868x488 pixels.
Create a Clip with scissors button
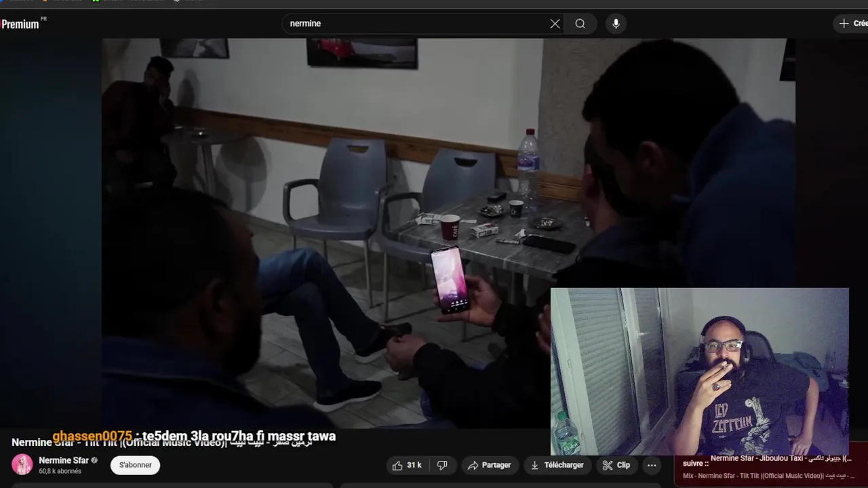[x=616, y=465]
